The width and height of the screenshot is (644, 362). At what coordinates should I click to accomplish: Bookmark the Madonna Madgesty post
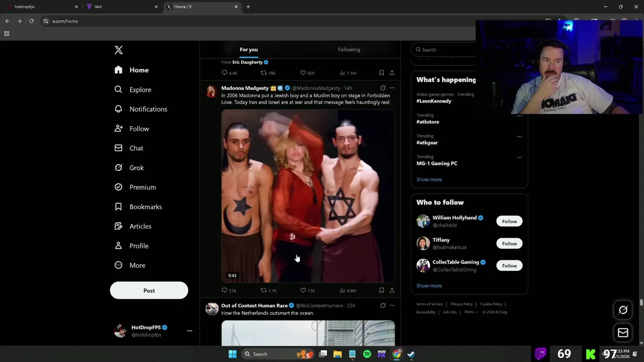[x=381, y=290]
